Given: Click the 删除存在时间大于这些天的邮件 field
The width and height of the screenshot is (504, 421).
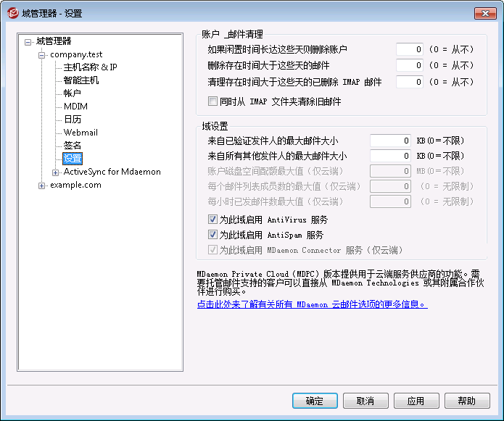Looking at the screenshot, I should [410, 65].
